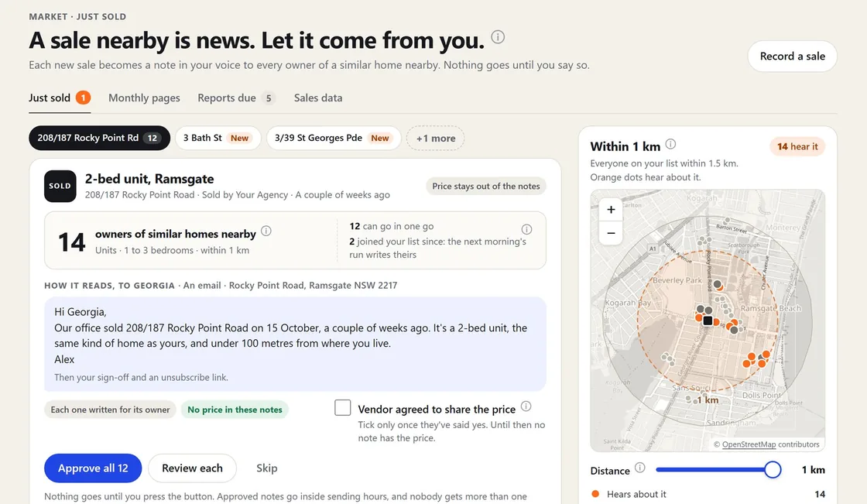
Task: Click info icon beside Distance label
Action: [639, 468]
